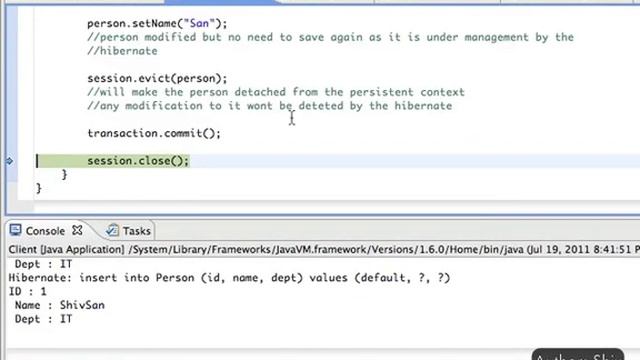Click the Console monitor icon
640x360 pixels.
click(x=15, y=230)
